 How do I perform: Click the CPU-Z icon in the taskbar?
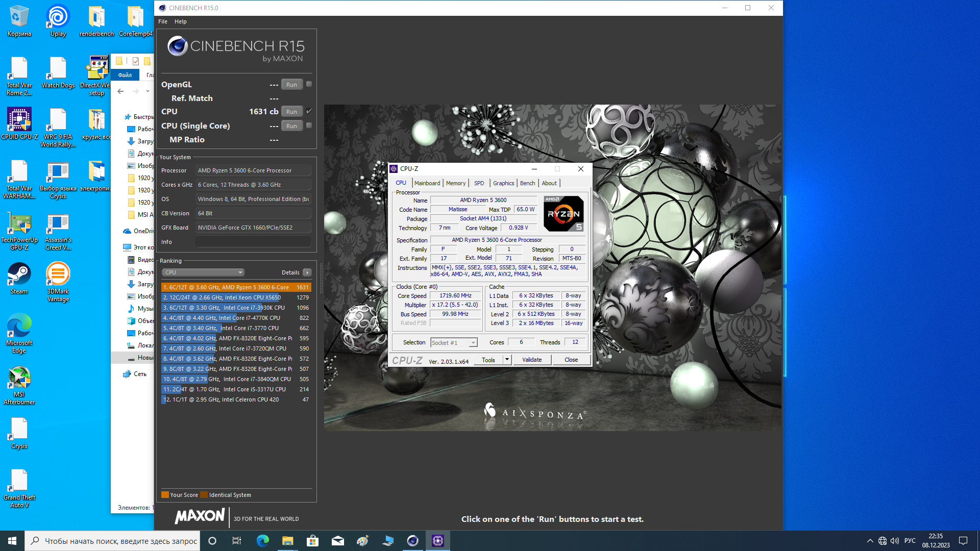(437, 541)
